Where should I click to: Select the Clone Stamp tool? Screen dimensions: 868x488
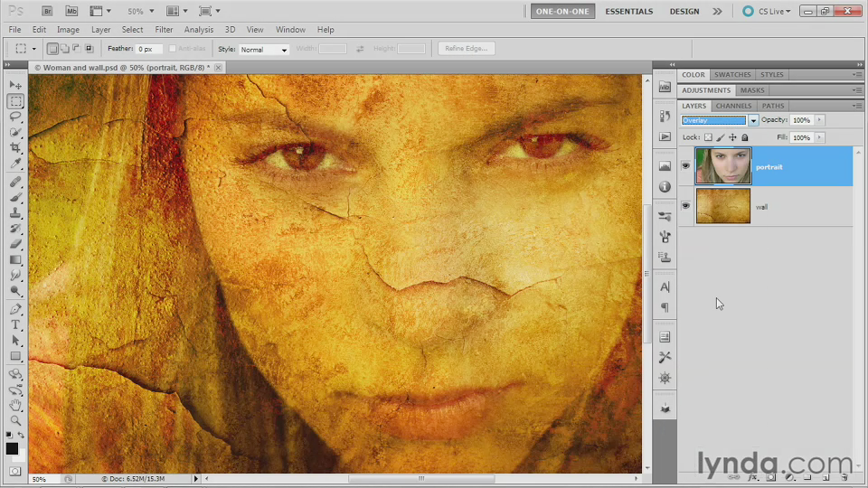tap(15, 213)
